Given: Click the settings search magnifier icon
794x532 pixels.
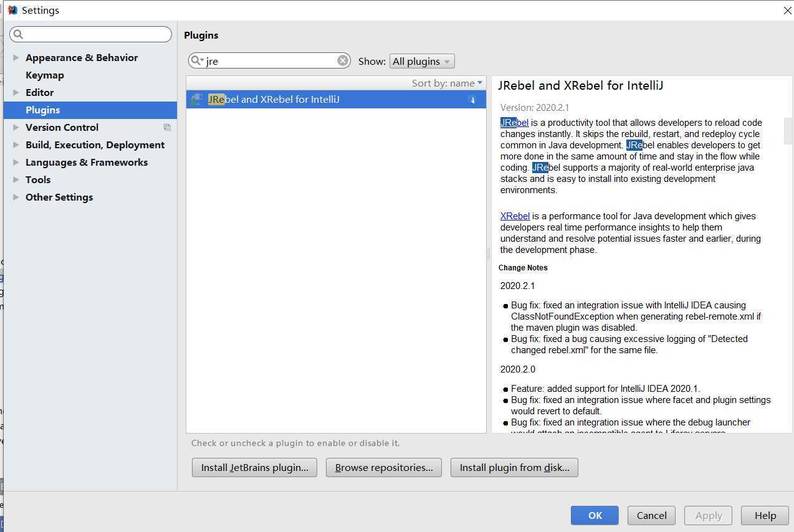Looking at the screenshot, I should coord(18,34).
